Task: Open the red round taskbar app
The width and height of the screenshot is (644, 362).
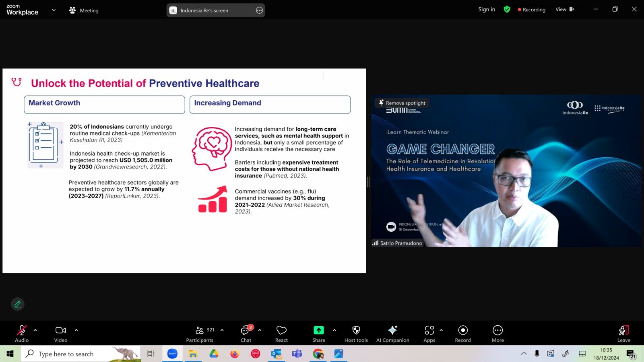Action: pos(255,354)
